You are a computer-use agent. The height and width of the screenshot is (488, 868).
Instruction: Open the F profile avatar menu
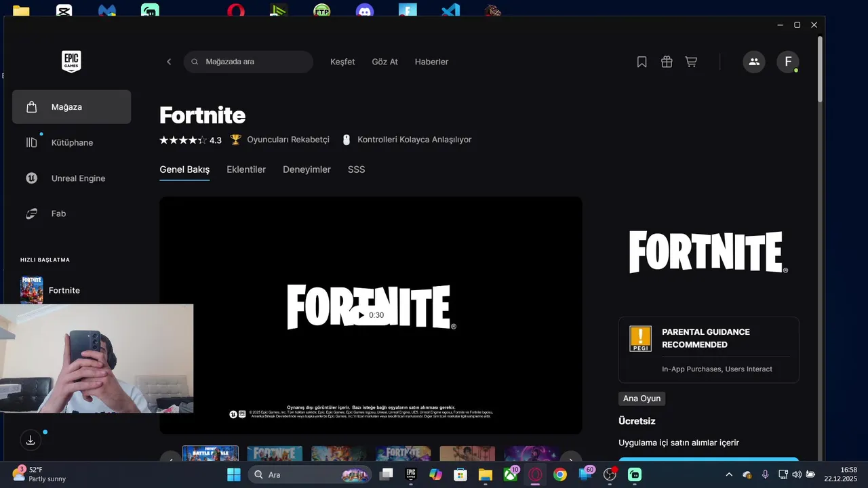[x=788, y=62]
